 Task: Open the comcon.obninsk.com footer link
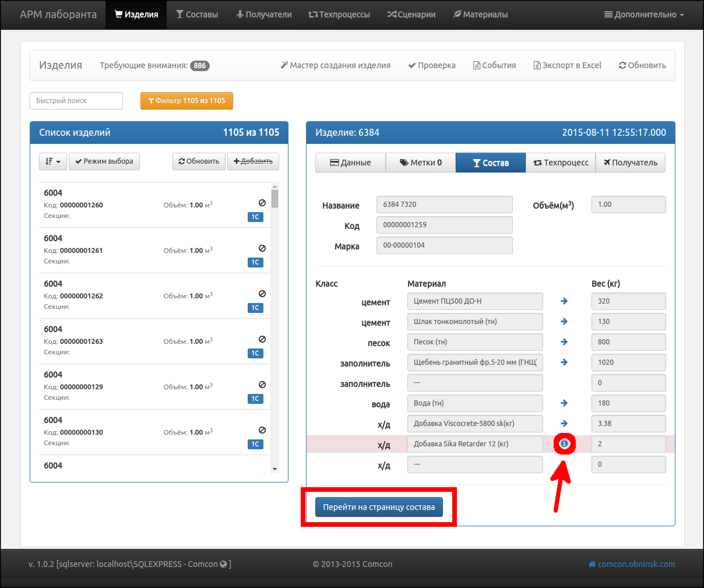pyautogui.click(x=632, y=564)
